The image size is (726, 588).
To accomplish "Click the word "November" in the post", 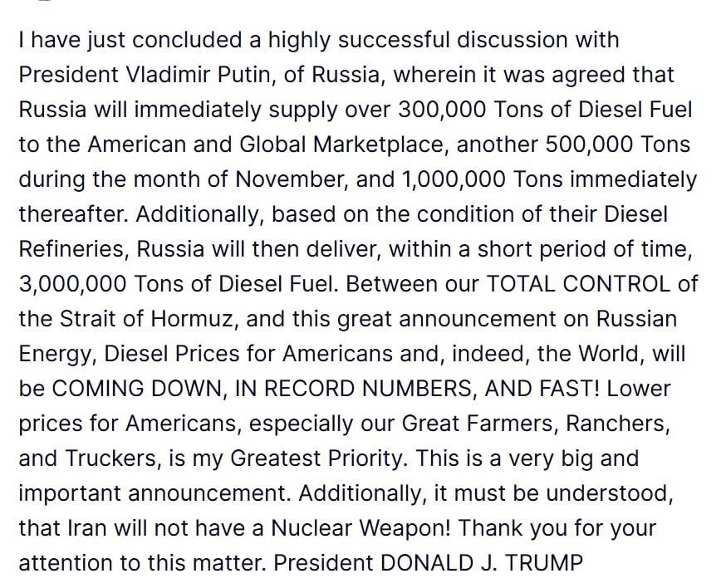I will 292,179.
